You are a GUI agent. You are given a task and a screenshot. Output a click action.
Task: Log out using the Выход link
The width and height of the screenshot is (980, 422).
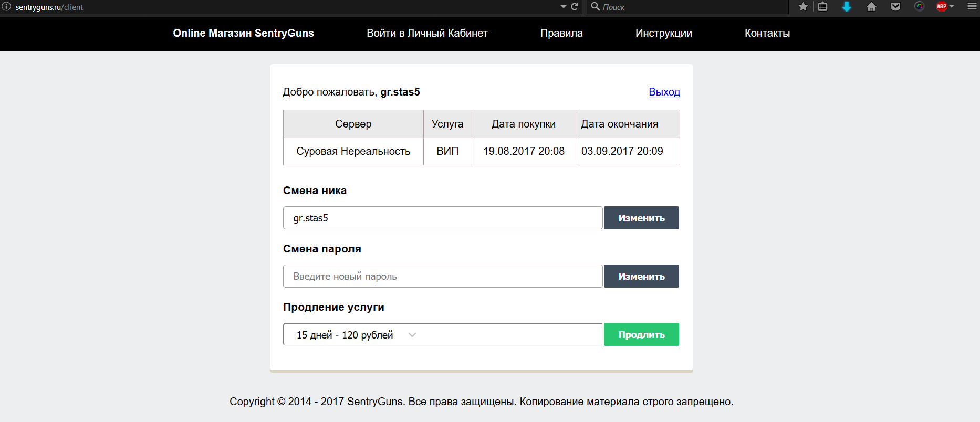664,92
